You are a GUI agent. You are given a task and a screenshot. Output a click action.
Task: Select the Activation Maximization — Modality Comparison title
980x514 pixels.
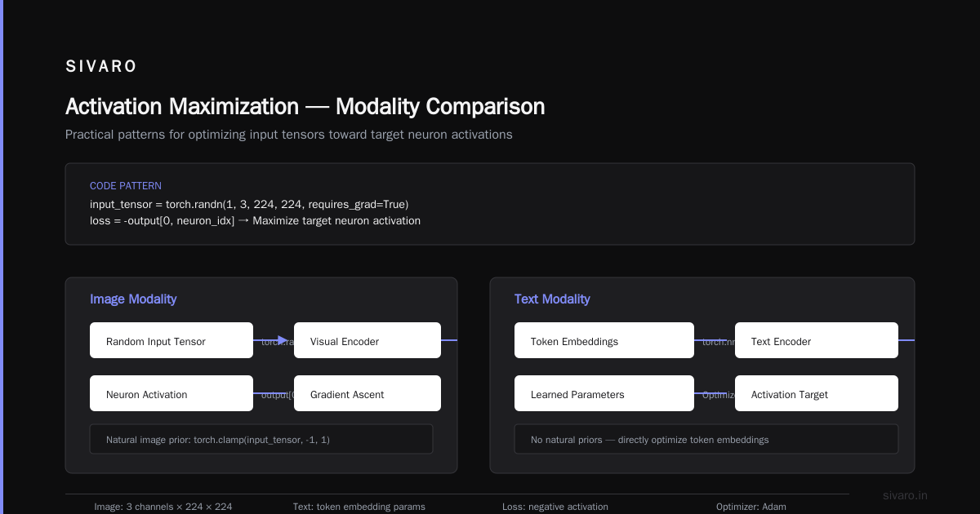point(305,106)
